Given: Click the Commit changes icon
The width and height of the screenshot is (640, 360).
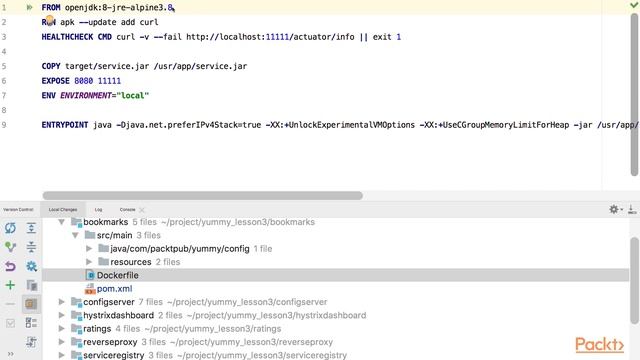Looking at the screenshot, I should coord(10,247).
